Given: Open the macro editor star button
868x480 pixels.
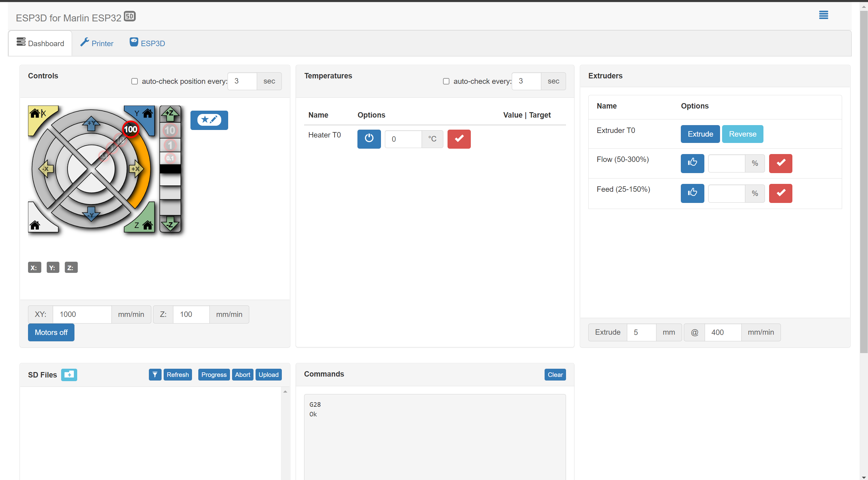Looking at the screenshot, I should (x=209, y=120).
